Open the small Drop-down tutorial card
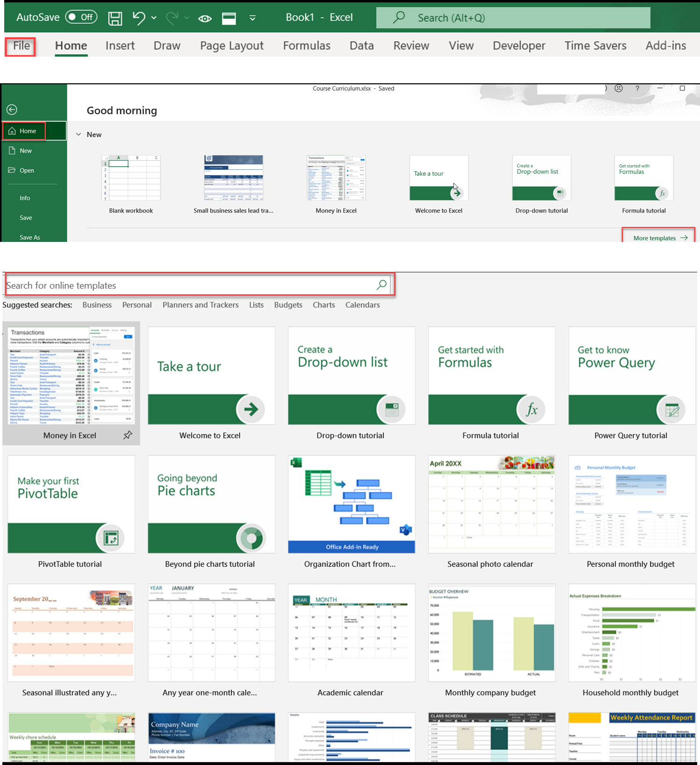This screenshot has height=765, width=700. pos(541,178)
